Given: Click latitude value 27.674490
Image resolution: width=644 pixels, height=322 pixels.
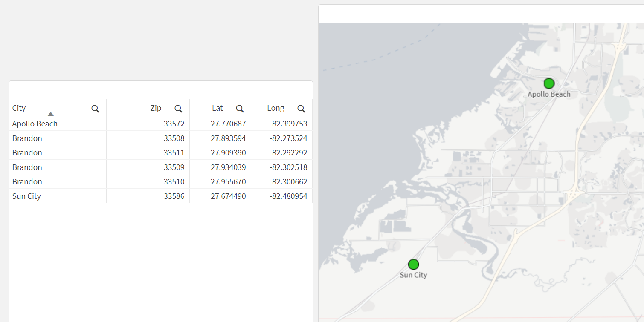Looking at the screenshot, I should [228, 196].
